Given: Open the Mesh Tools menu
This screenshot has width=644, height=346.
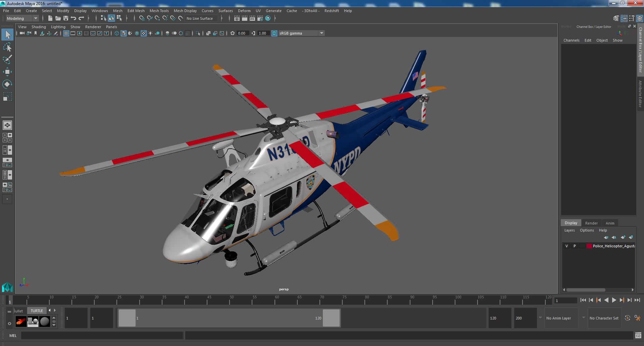Looking at the screenshot, I should click(x=159, y=11).
